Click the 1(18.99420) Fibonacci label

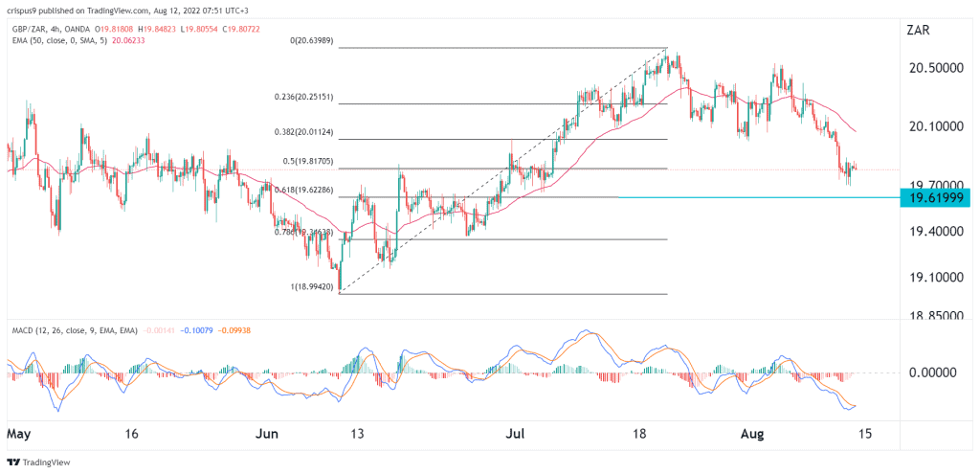click(313, 285)
